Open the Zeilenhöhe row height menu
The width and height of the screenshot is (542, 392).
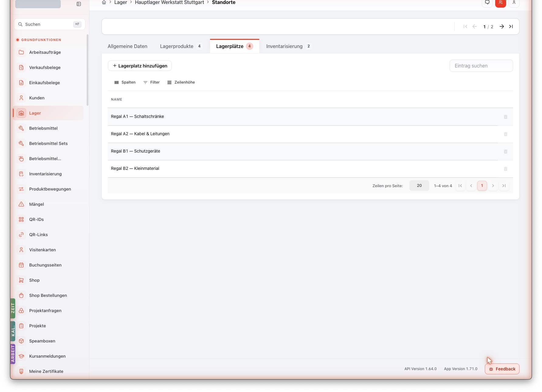181,82
